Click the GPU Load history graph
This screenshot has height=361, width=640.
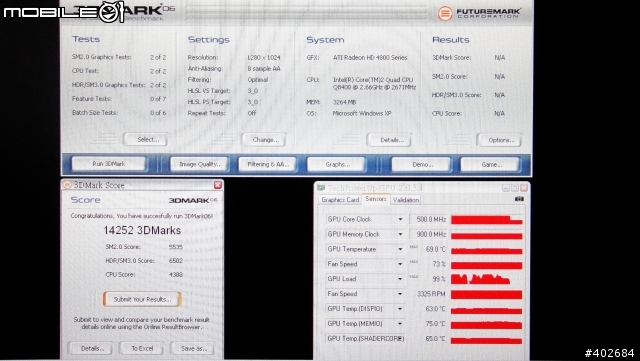tap(487, 279)
